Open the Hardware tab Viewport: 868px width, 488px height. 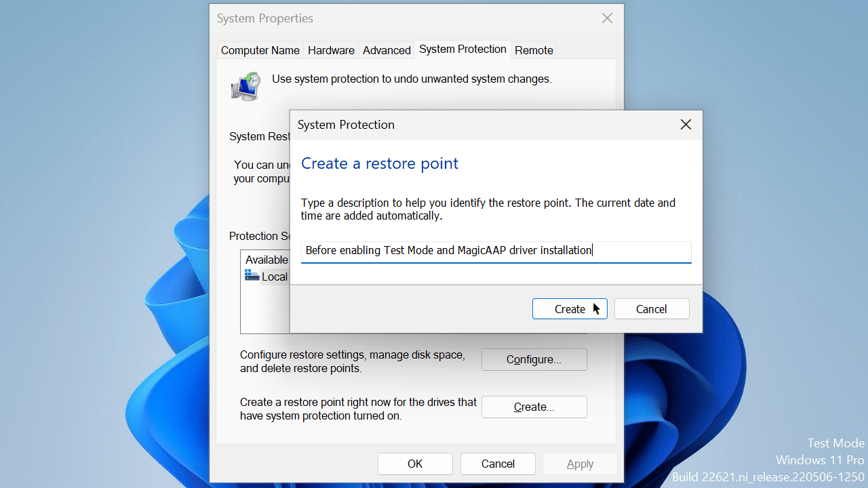(331, 50)
